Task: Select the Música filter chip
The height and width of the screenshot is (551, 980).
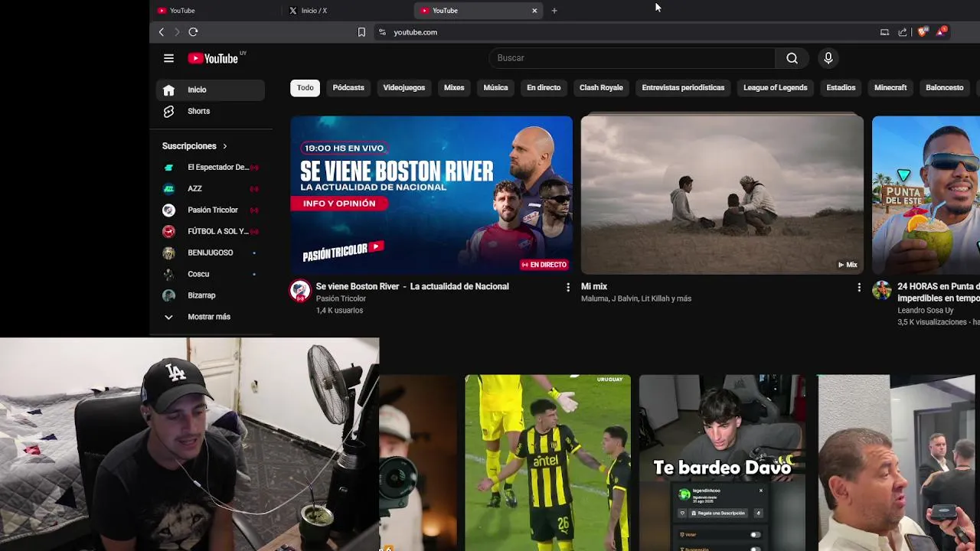Action: [495, 88]
